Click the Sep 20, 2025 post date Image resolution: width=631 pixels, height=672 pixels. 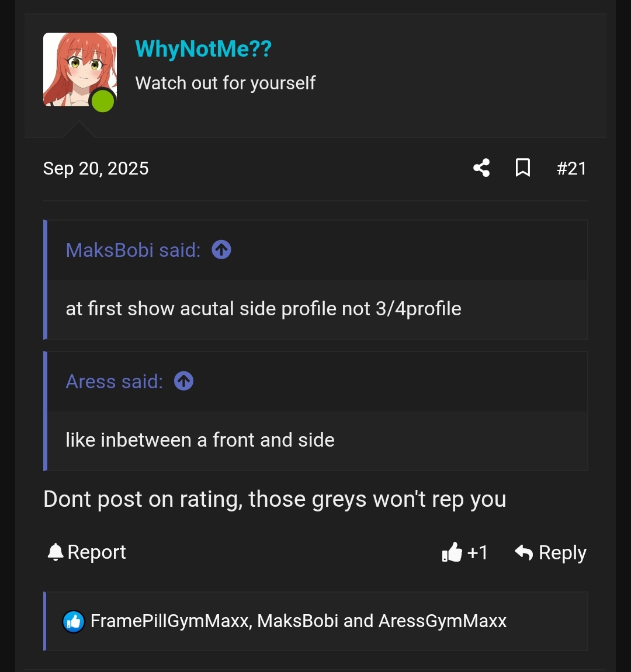tap(96, 168)
